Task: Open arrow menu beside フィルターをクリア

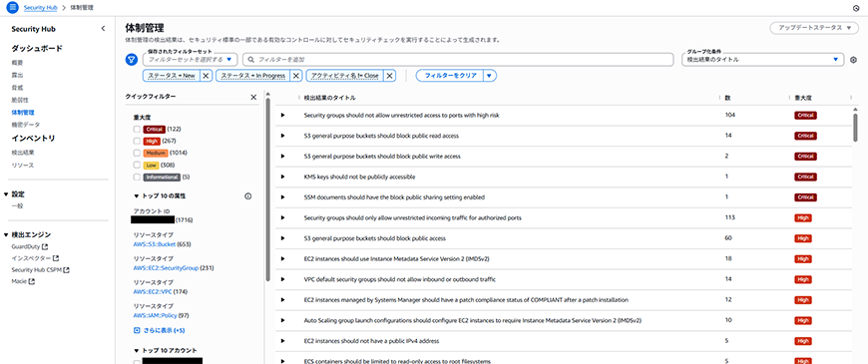Action: (489, 75)
